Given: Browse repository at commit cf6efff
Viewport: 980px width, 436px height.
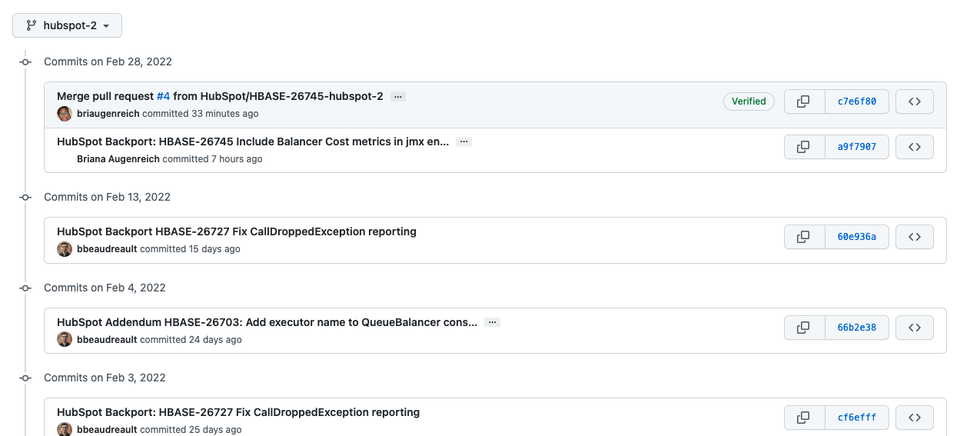Looking at the screenshot, I should tap(915, 418).
